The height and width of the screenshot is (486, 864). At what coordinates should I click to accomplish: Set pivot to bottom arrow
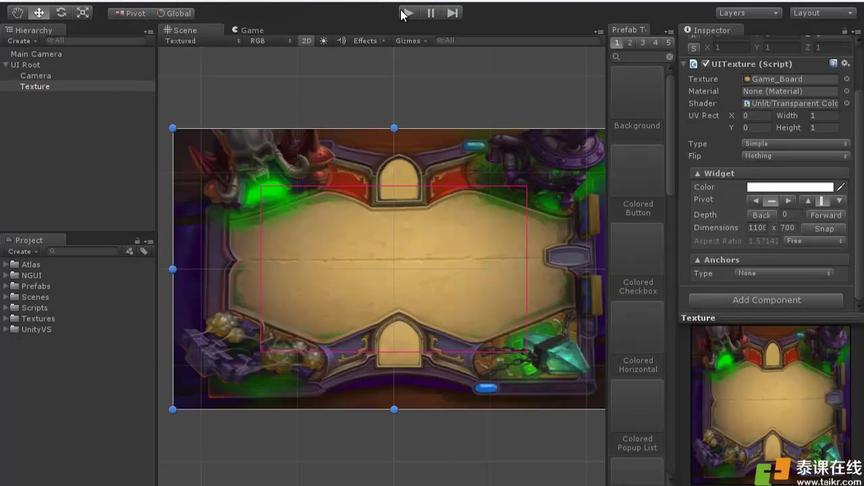(839, 201)
